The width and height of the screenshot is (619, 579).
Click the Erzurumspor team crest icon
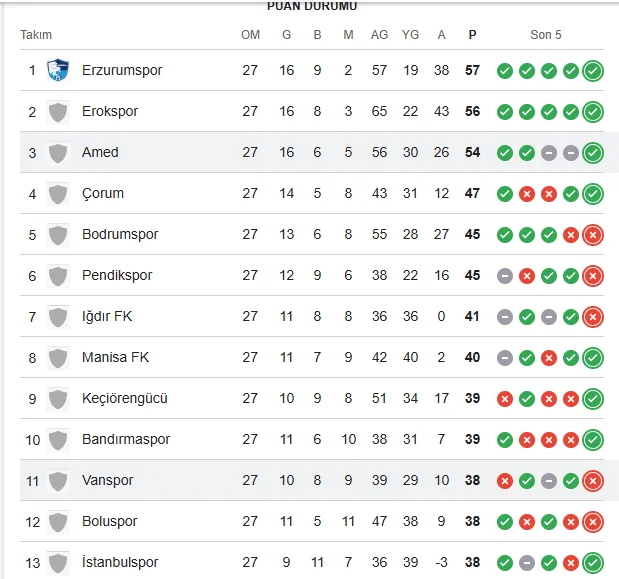click(58, 70)
